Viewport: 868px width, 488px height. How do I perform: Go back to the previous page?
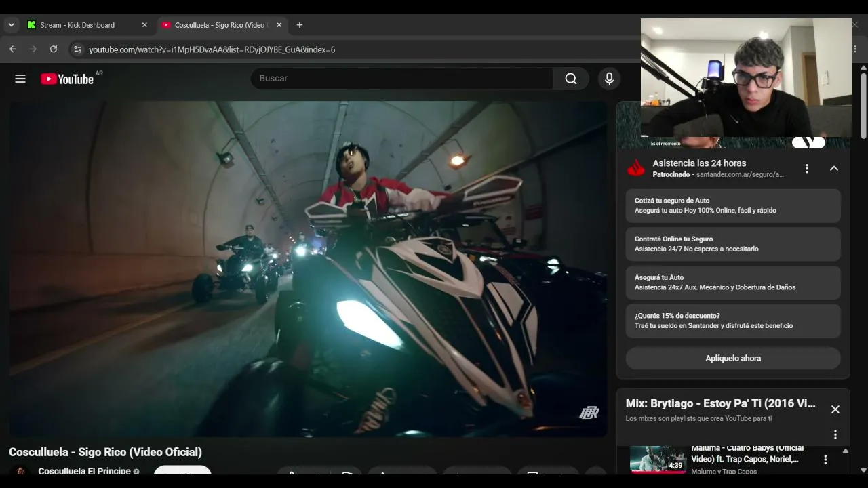click(13, 49)
